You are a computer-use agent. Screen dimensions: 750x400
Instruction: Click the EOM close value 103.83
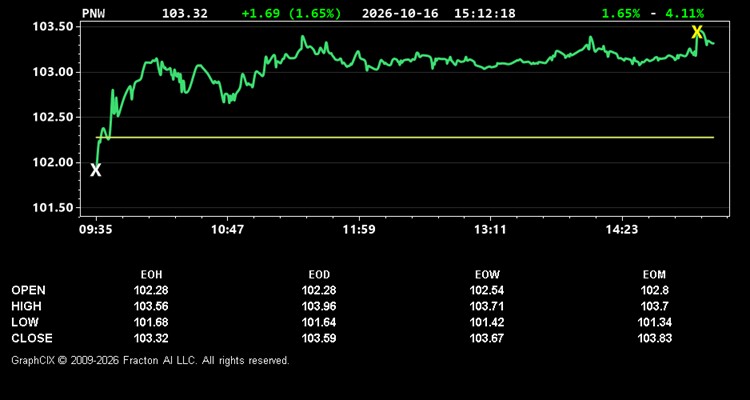654,338
